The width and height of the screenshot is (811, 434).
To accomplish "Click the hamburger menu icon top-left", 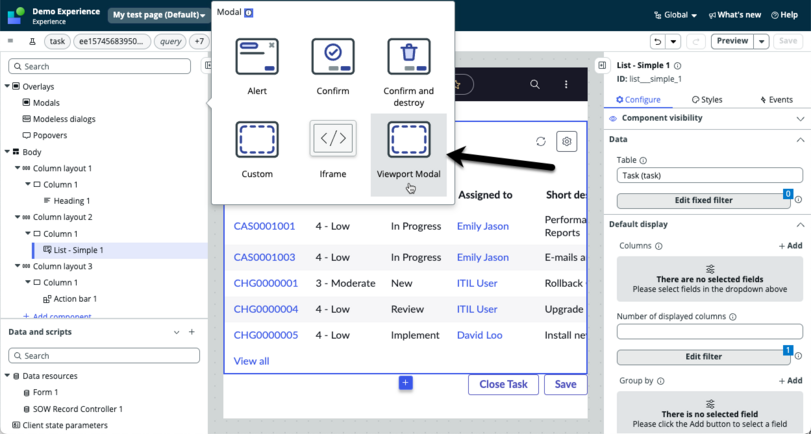I will point(11,41).
